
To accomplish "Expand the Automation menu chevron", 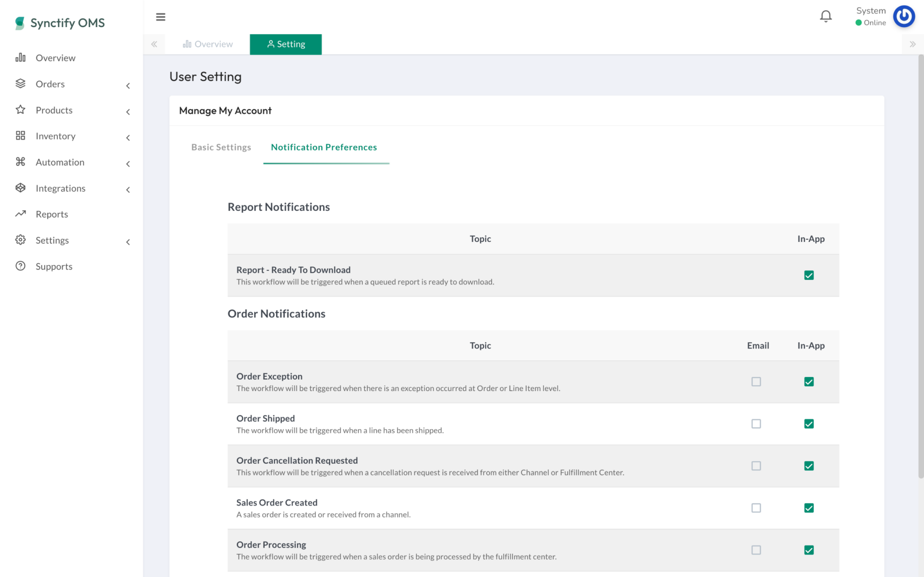I will click(x=128, y=164).
